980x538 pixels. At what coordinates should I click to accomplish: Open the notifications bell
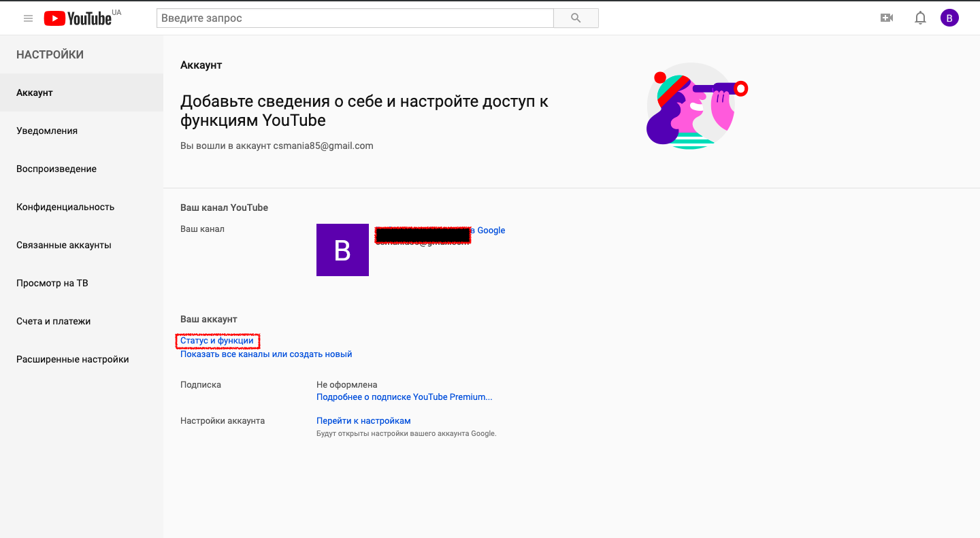point(920,18)
